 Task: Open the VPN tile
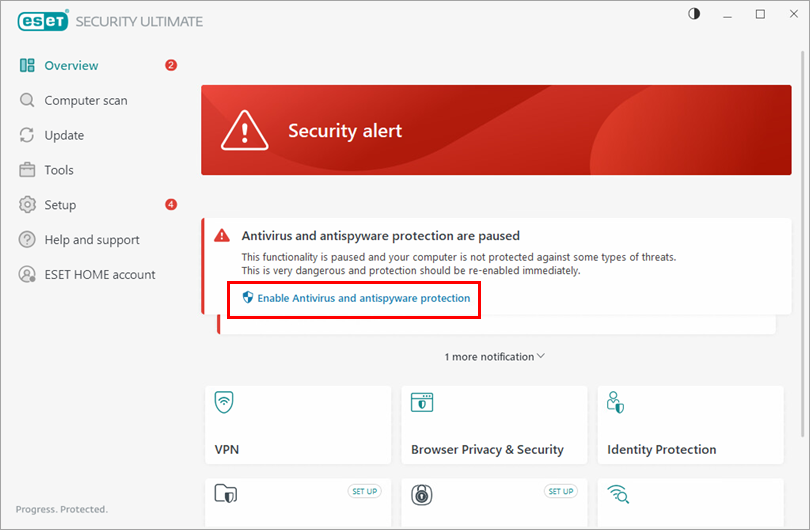[x=298, y=425]
